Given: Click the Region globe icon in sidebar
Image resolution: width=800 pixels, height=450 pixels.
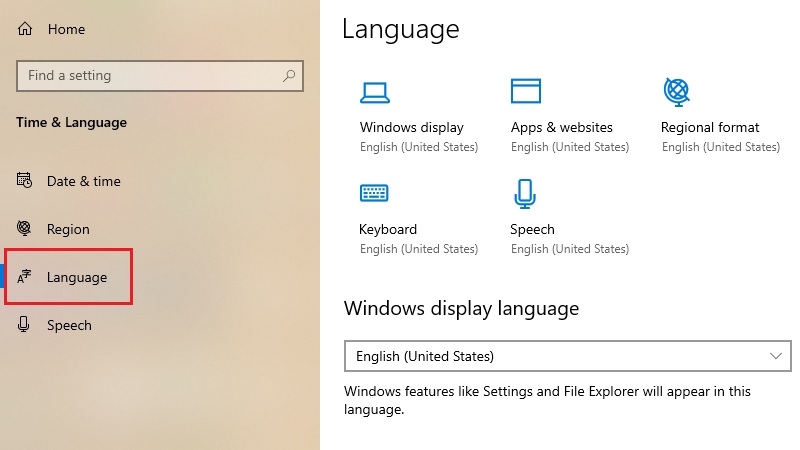Looking at the screenshot, I should pyautogui.click(x=25, y=229).
